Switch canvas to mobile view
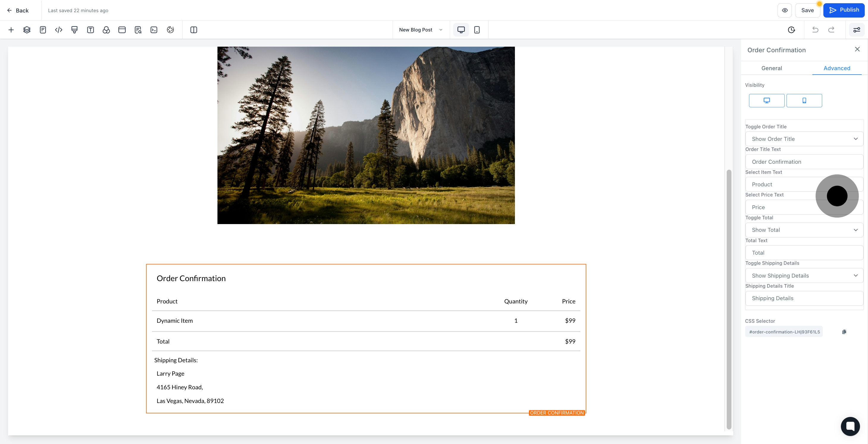This screenshot has height=444, width=868. click(477, 30)
